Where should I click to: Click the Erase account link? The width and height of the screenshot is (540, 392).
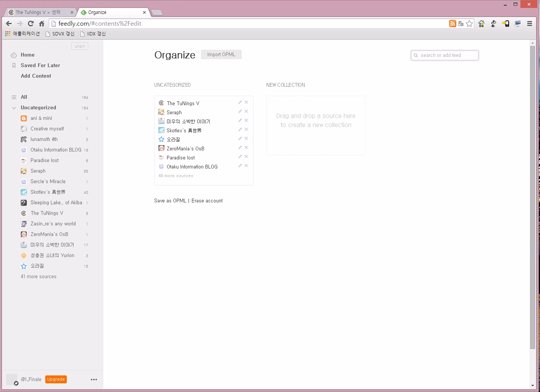click(207, 201)
